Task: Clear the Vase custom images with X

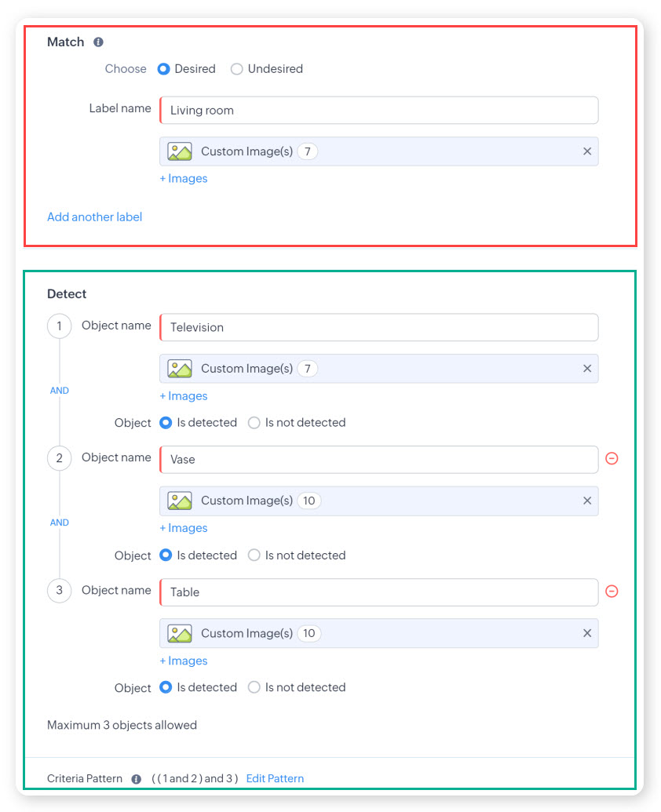Action: pos(587,501)
